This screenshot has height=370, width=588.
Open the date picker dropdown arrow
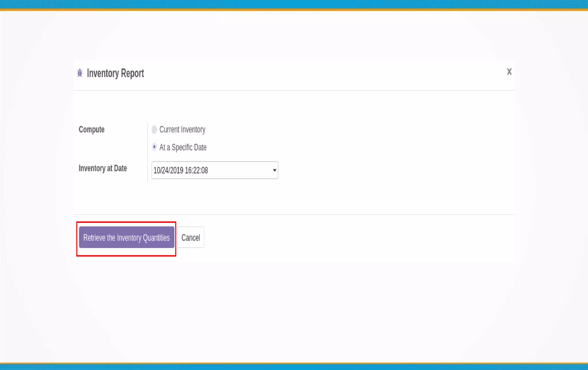pos(274,170)
